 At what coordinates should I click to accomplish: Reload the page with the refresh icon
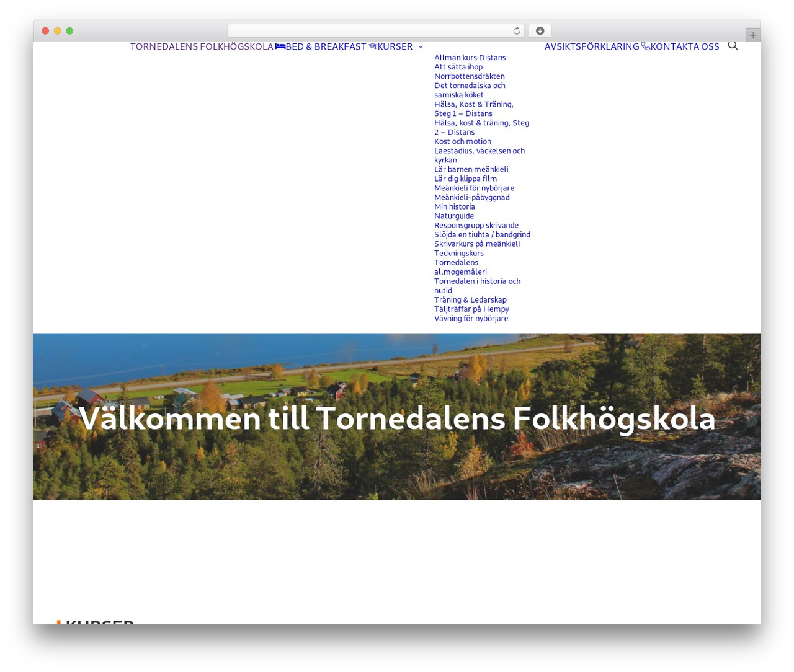click(x=517, y=31)
